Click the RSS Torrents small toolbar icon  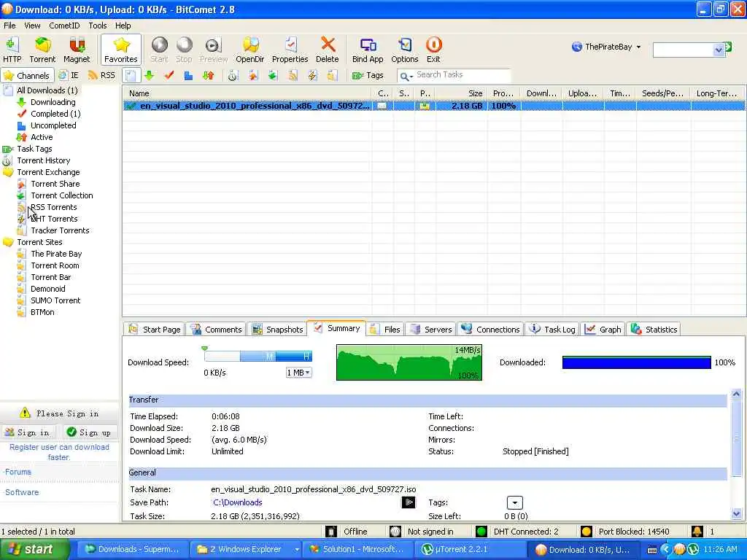(293, 75)
